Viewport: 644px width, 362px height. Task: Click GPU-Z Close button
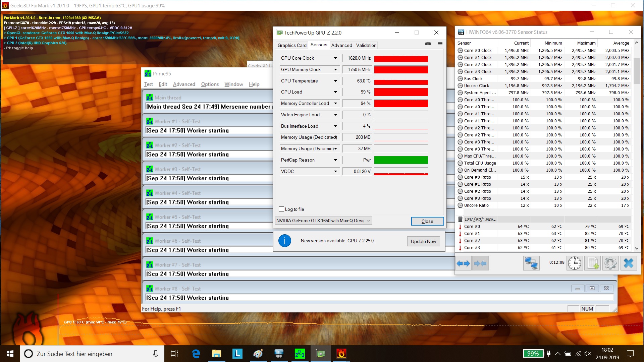(427, 221)
